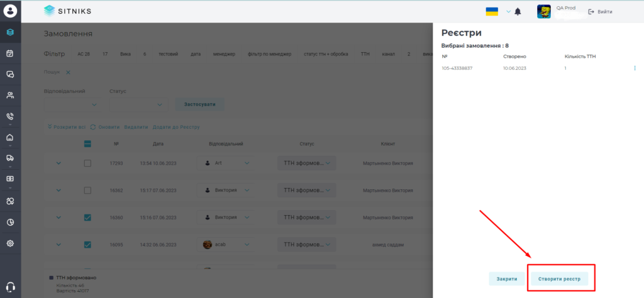644x298 pixels.
Task: Toggle the select-all header checkbox
Action: click(87, 144)
